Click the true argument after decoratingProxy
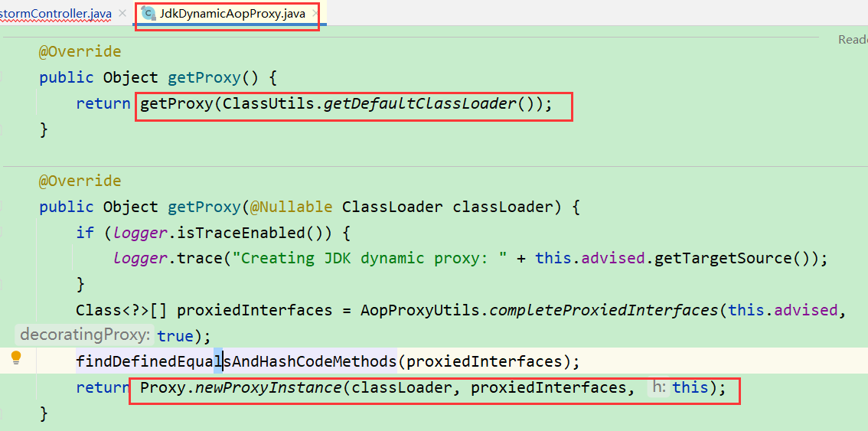The width and height of the screenshot is (868, 431). point(176,336)
